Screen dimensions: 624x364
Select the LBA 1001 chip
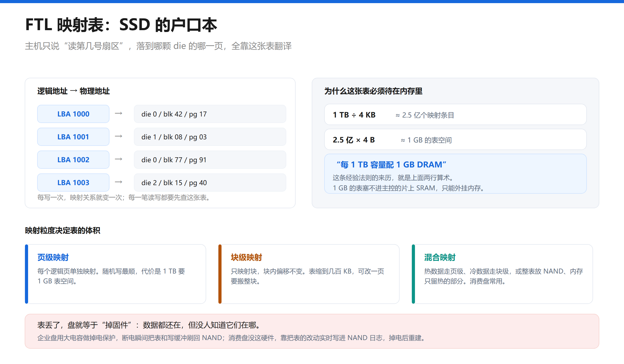tap(73, 137)
